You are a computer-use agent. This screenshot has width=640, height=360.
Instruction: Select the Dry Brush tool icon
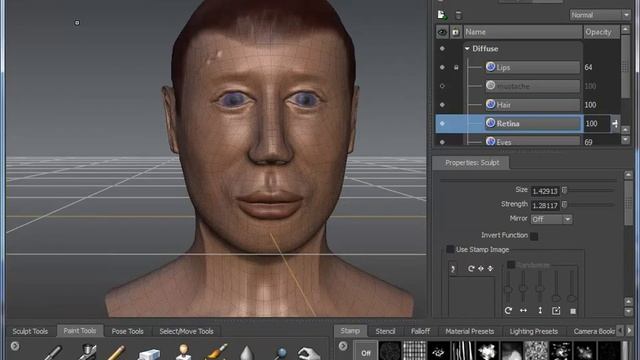(215, 352)
